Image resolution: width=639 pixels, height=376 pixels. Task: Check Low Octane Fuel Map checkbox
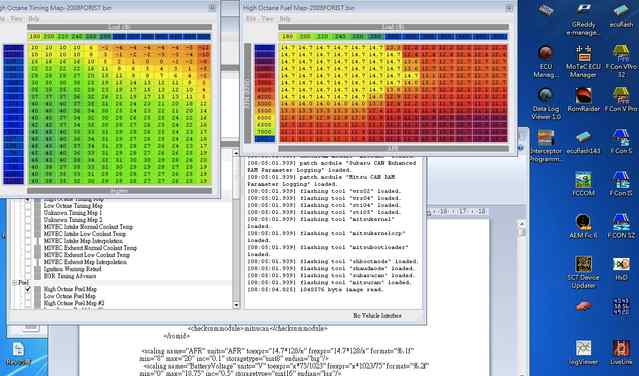[x=28, y=296]
